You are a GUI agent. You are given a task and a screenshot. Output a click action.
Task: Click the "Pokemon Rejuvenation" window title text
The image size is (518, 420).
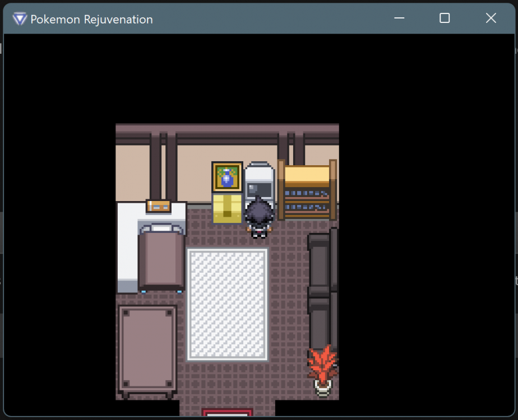point(91,20)
